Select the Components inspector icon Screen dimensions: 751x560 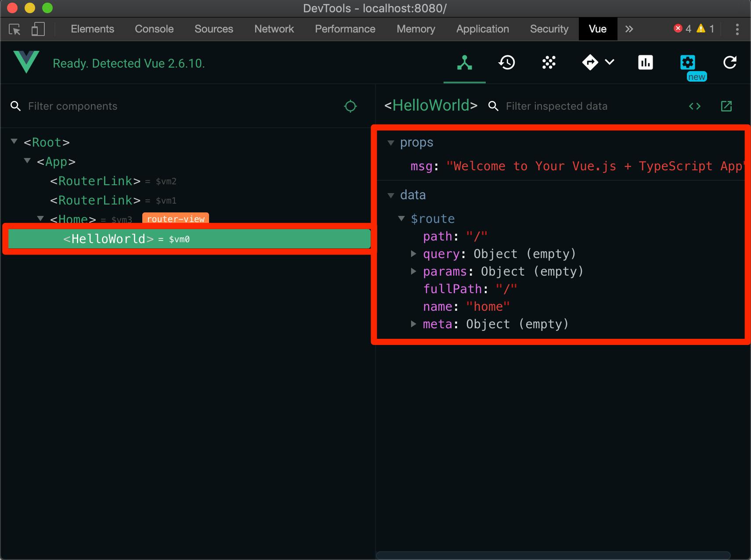[464, 62]
